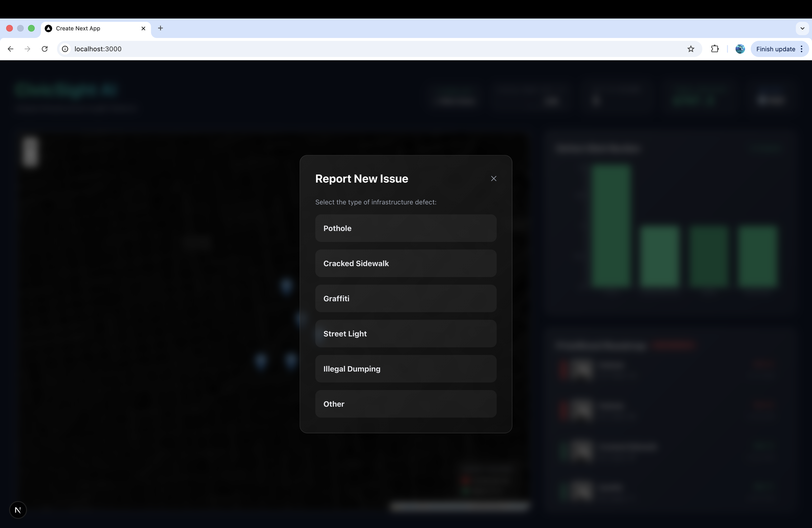The image size is (812, 528).
Task: Reload the localhost page
Action: pos(44,49)
